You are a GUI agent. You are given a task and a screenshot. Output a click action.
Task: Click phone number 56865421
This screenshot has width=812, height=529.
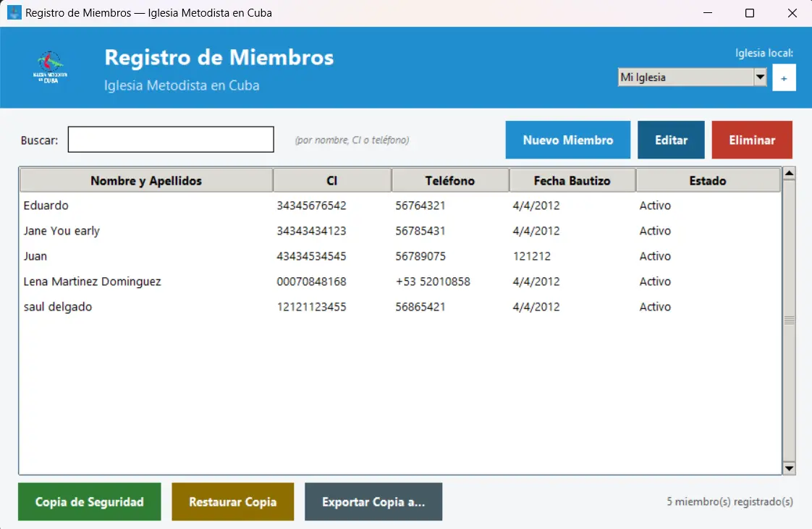tap(420, 307)
